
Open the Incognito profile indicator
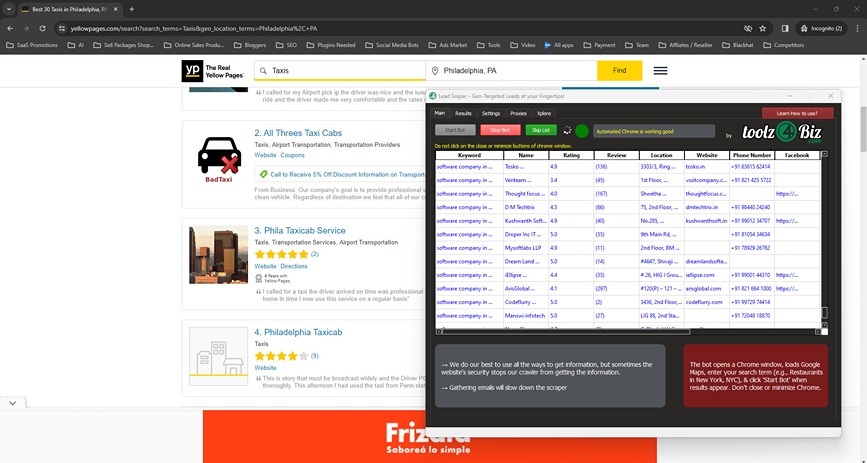point(822,28)
